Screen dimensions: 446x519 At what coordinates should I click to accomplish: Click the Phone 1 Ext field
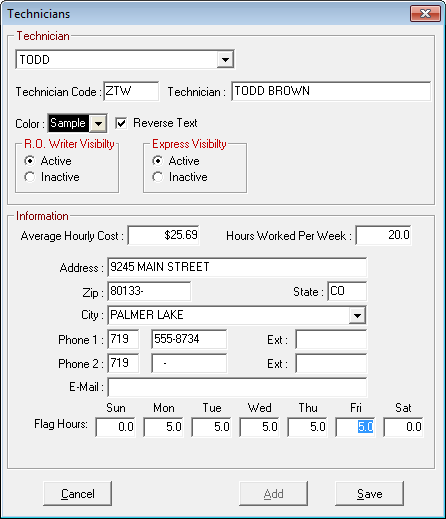pos(331,339)
